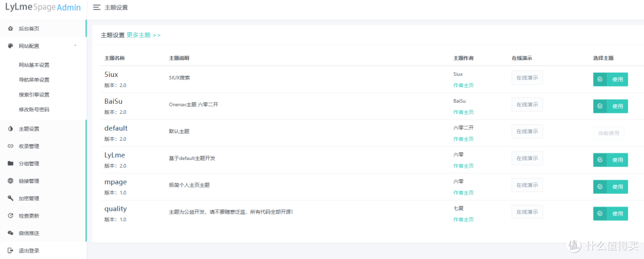Image resolution: width=644 pixels, height=259 pixels.
Task: Follow the 更多主题 >> link
Action: 144,35
